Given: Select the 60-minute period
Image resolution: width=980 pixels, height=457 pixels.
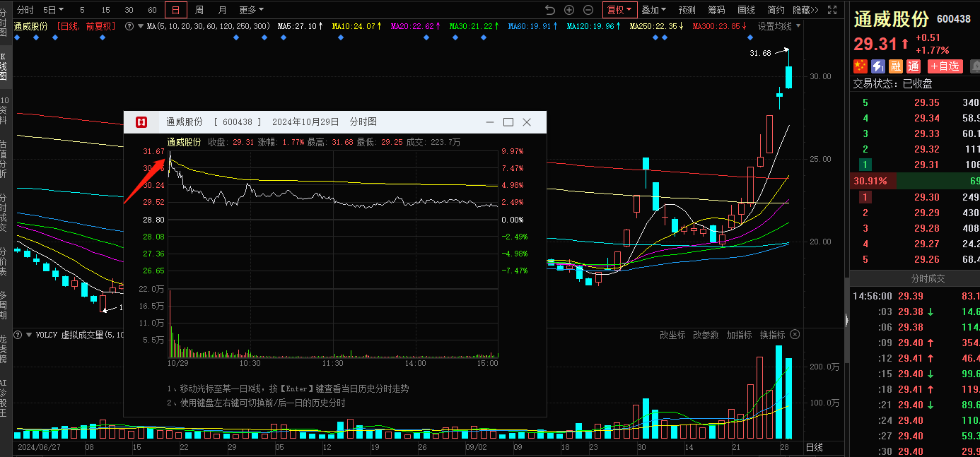Looking at the screenshot, I should coord(152,10).
